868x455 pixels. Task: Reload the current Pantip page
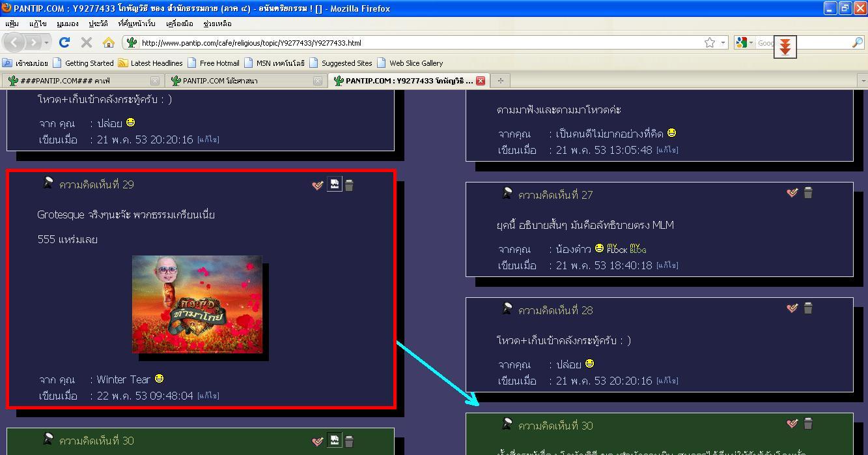(64, 42)
